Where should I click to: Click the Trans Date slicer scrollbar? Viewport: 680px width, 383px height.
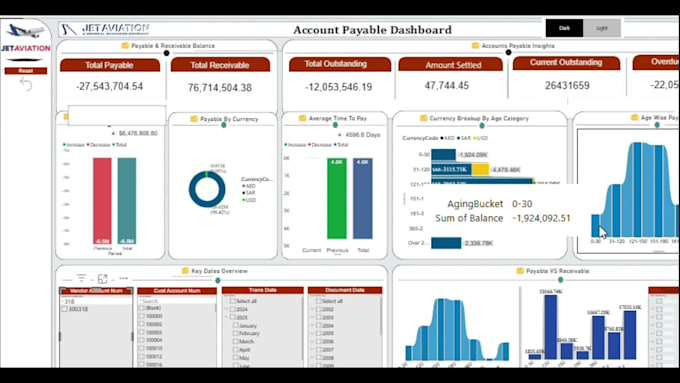pos(302,327)
